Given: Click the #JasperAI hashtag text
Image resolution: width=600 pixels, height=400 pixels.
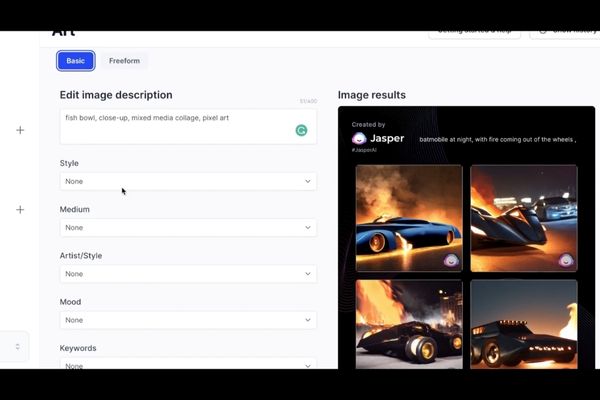Looking at the screenshot, I should [x=364, y=150].
